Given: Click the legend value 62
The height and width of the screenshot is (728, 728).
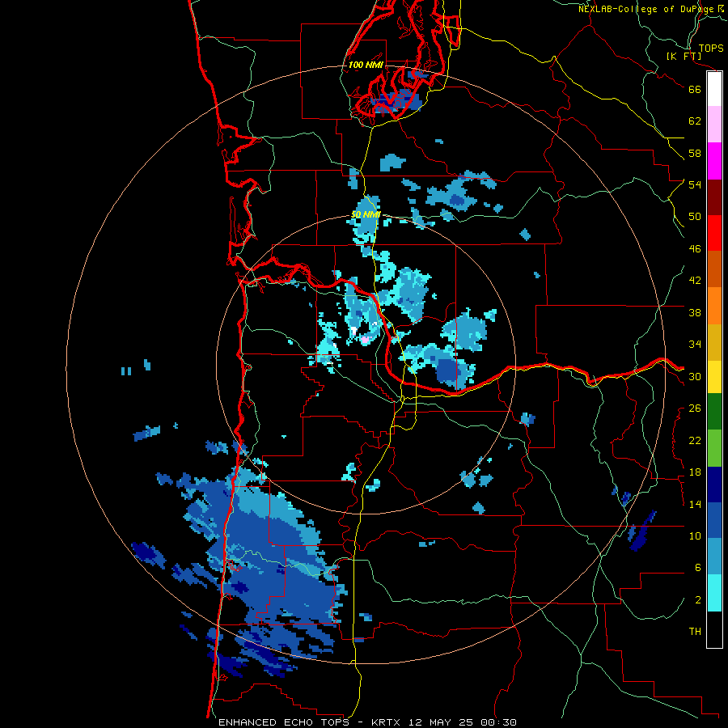Looking at the screenshot, I should tap(695, 121).
